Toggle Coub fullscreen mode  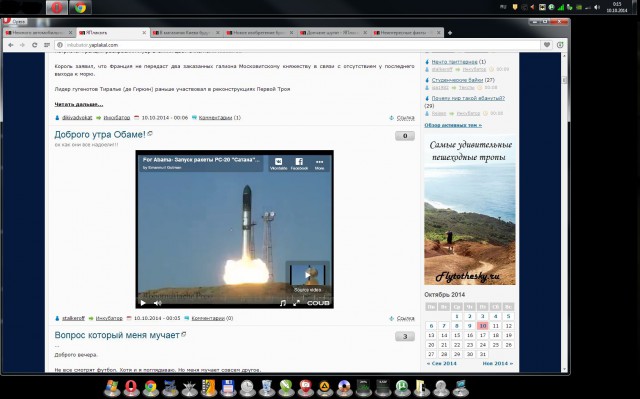296,303
